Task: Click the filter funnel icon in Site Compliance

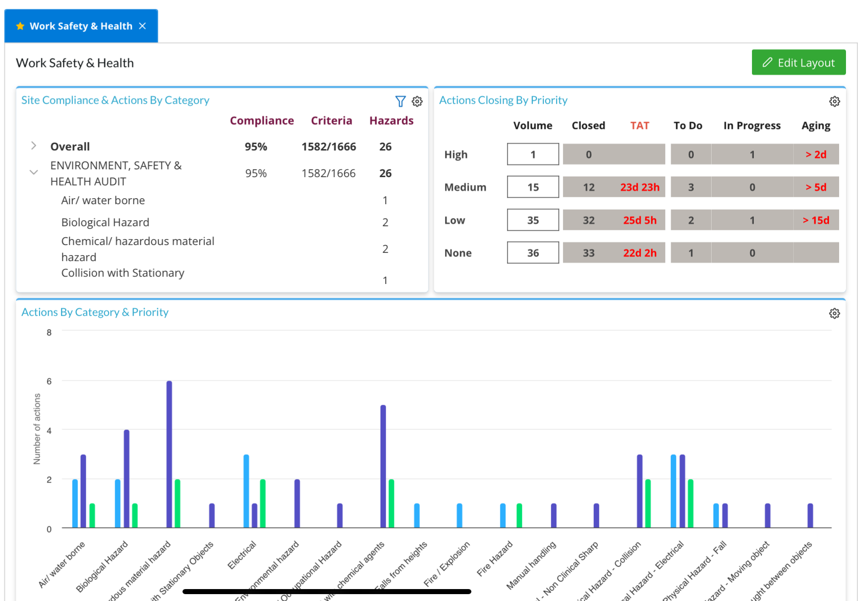Action: tap(400, 101)
